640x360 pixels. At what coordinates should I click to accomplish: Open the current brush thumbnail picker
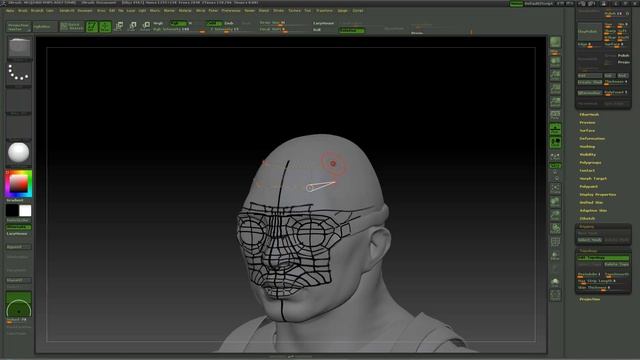19,49
